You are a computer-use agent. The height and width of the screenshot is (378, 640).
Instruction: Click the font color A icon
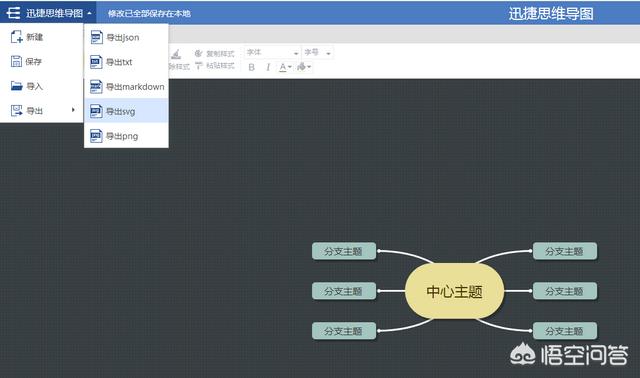coord(282,67)
